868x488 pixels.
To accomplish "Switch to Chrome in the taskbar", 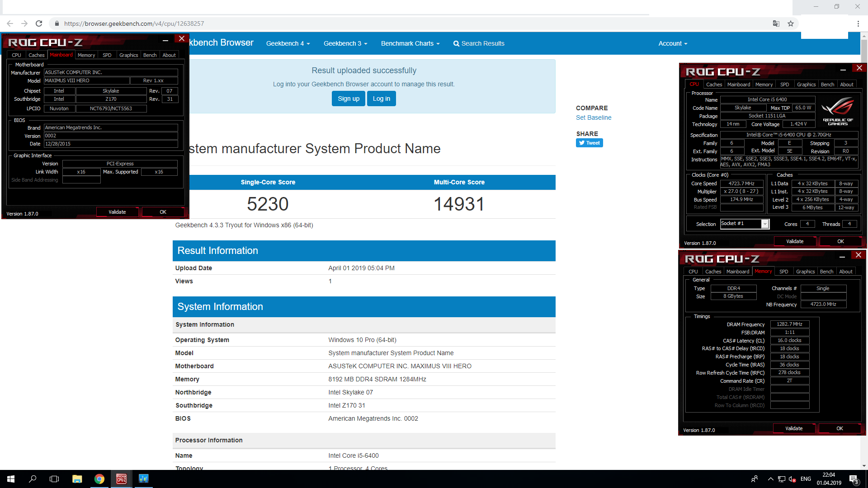I will coord(99,479).
